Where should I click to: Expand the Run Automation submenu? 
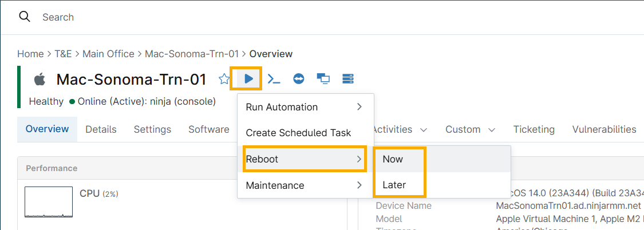(x=305, y=107)
